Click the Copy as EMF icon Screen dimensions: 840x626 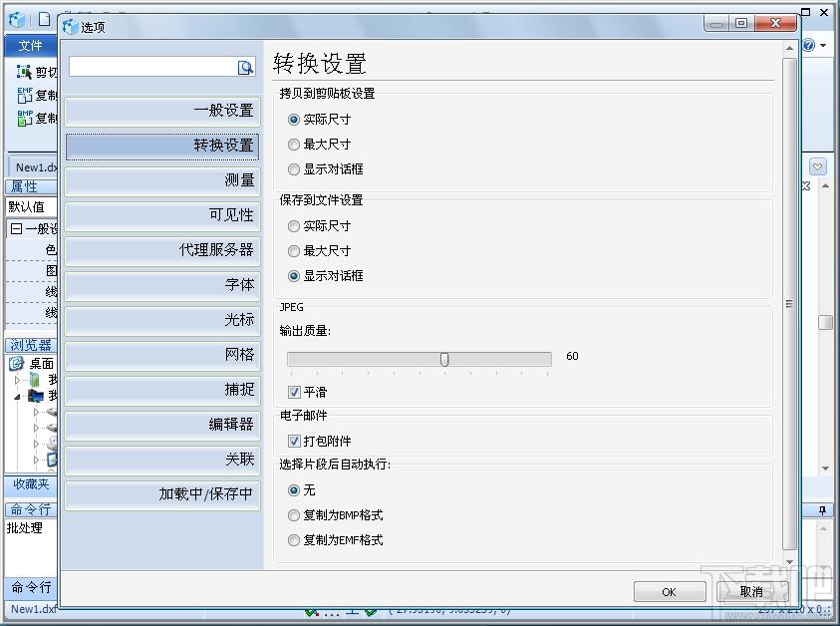click(x=25, y=95)
